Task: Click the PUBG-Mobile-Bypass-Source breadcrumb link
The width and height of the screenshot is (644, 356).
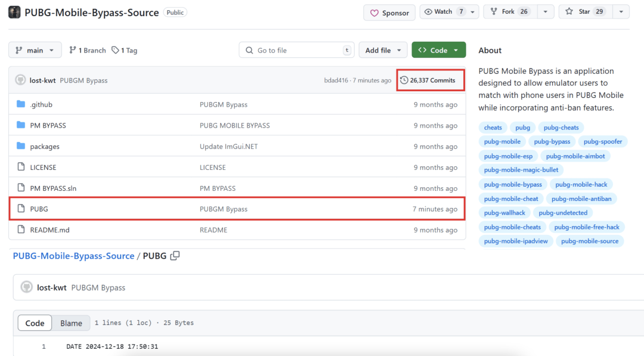Action: [x=73, y=256]
